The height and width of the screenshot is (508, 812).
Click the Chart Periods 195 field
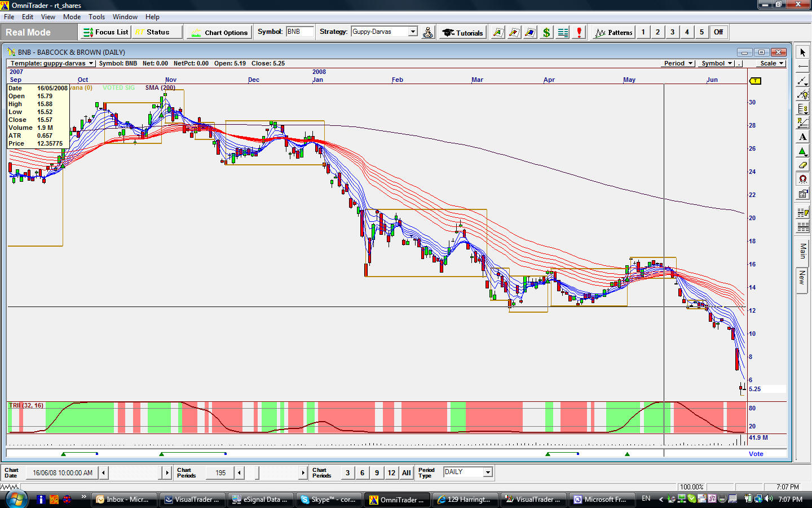tap(220, 472)
